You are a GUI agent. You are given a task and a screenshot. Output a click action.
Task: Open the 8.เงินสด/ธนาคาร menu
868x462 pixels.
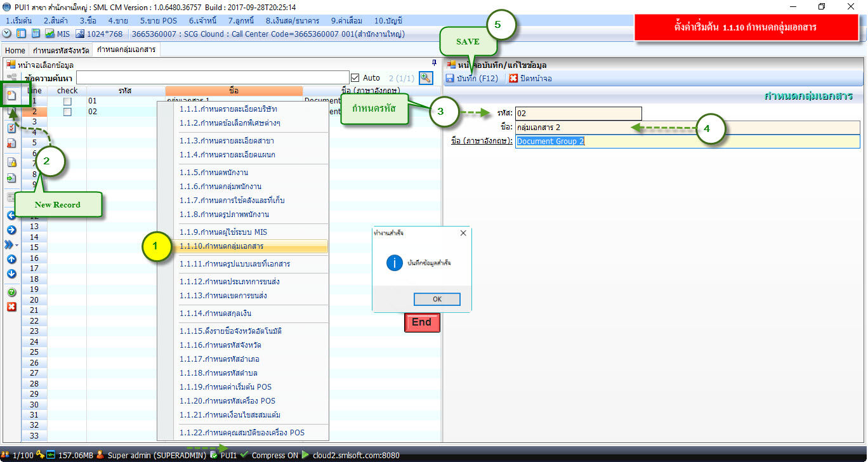tap(293, 20)
